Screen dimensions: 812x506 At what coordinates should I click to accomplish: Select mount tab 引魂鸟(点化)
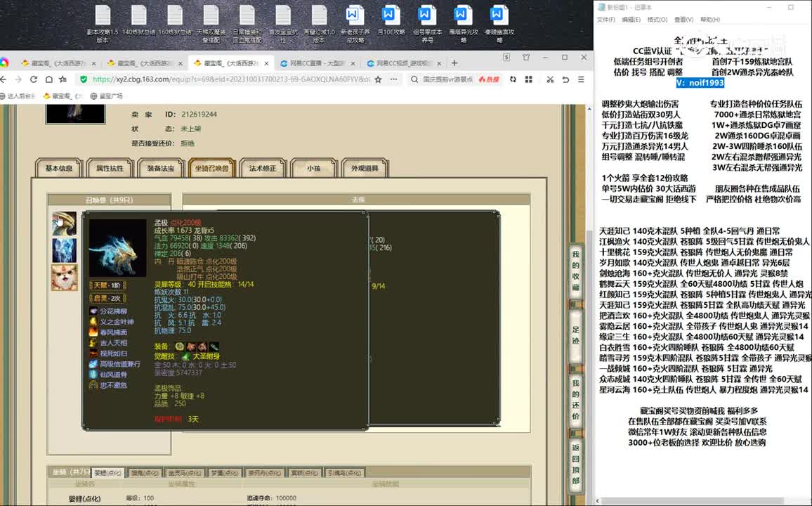pos(344,472)
